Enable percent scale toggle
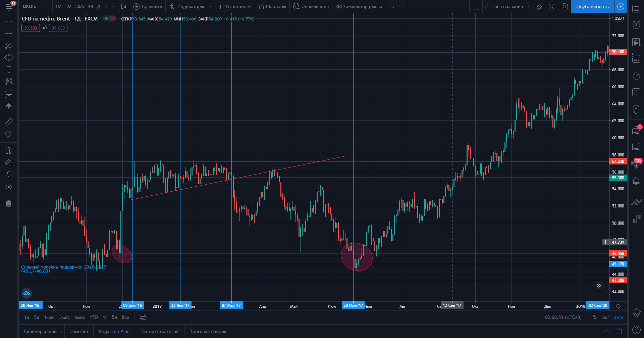This screenshot has width=644, height=338. [595, 317]
